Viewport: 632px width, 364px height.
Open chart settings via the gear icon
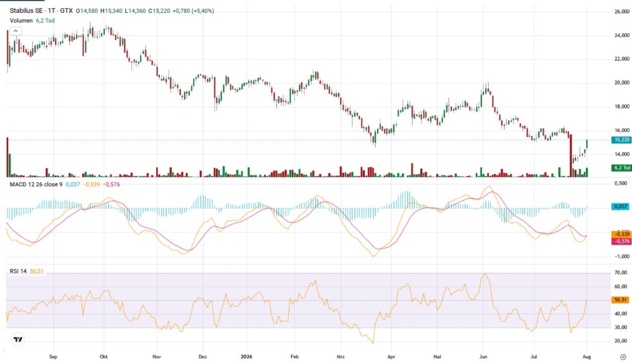tap(623, 357)
